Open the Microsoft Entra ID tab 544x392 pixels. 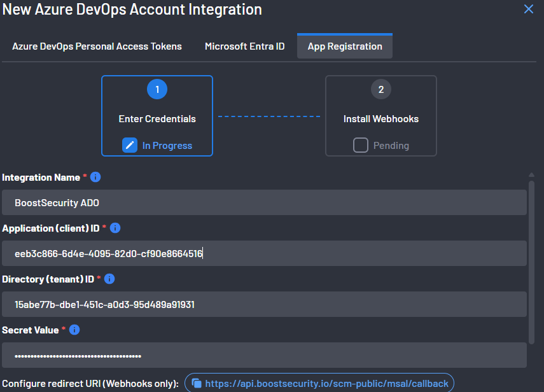(x=244, y=46)
